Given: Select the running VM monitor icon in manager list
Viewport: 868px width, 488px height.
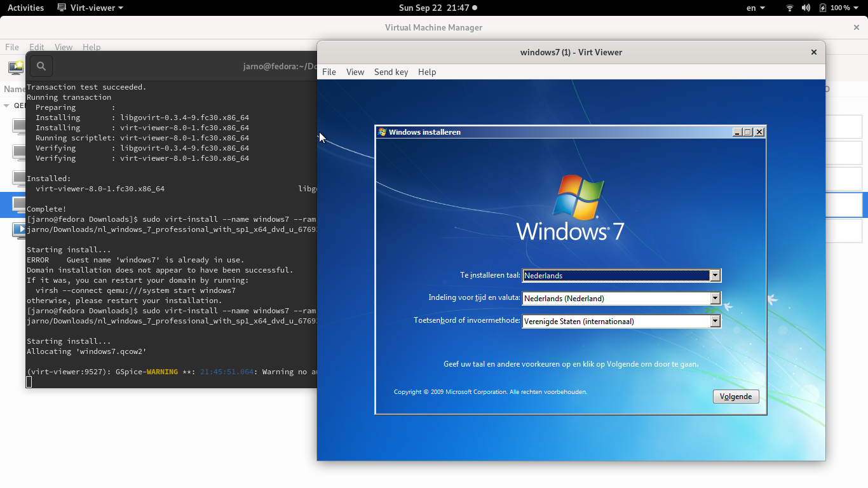Looking at the screenshot, I should [x=18, y=230].
